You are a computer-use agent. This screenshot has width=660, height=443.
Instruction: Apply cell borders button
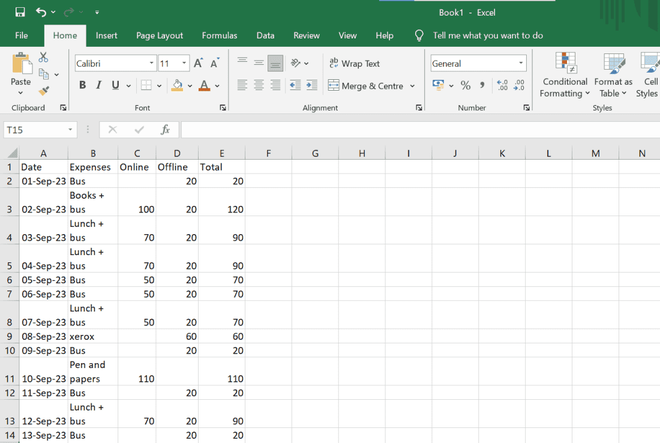[146, 85]
